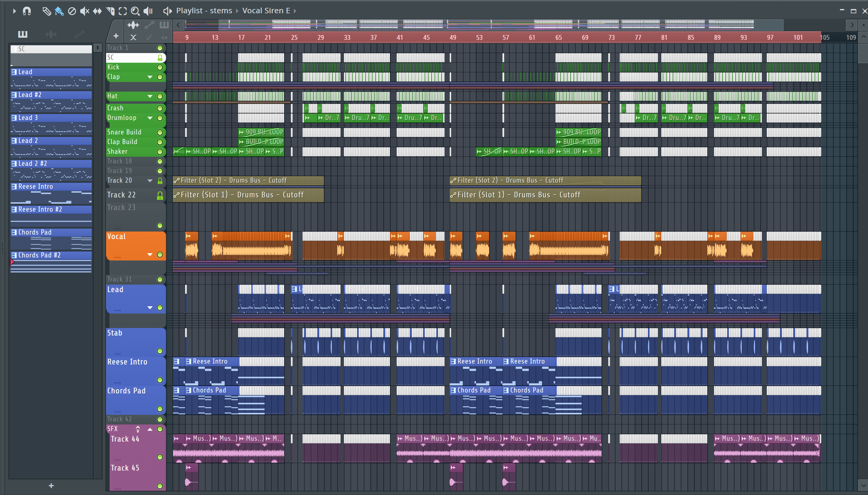Open the Playlist options menu arrow

tap(14, 11)
